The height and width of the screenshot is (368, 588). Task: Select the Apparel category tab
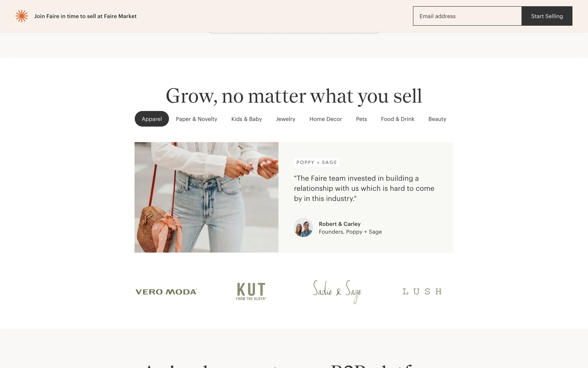tap(152, 119)
